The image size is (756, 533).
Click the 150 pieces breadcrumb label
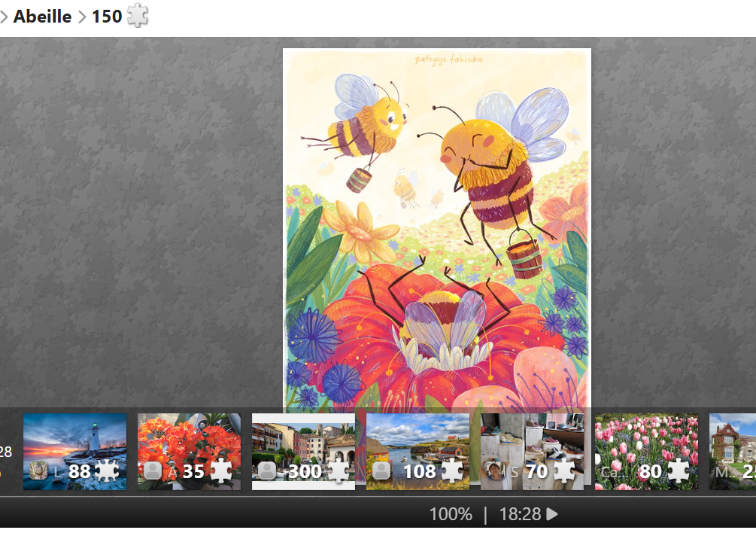pyautogui.click(x=107, y=17)
